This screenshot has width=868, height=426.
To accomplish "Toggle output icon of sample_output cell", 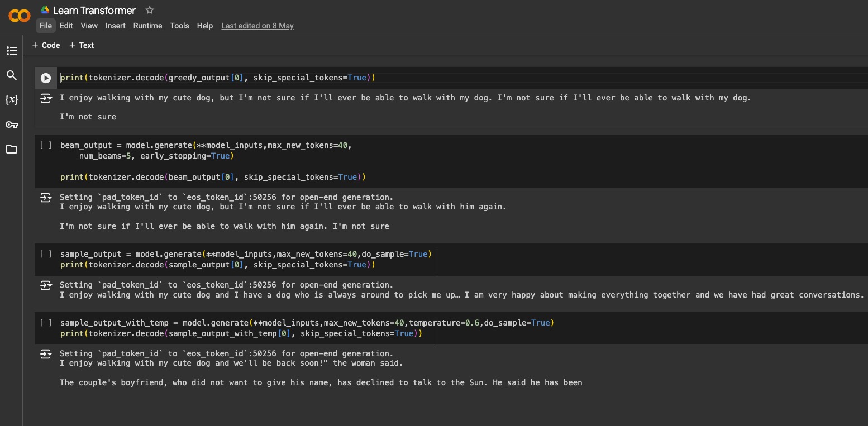I will 46,285.
